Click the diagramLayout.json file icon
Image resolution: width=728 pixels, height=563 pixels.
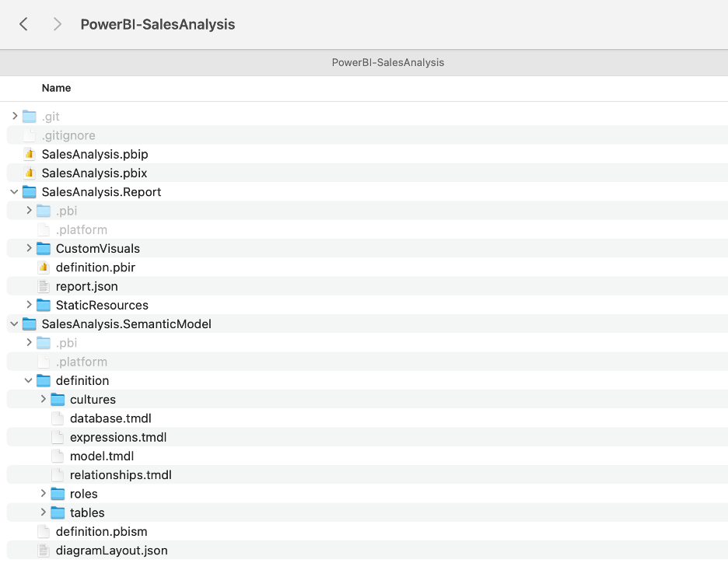pos(44,551)
